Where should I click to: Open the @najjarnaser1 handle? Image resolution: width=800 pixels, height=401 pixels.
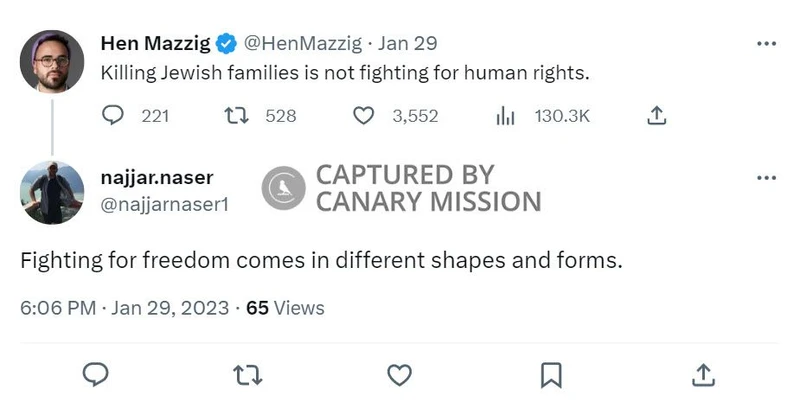(x=165, y=202)
